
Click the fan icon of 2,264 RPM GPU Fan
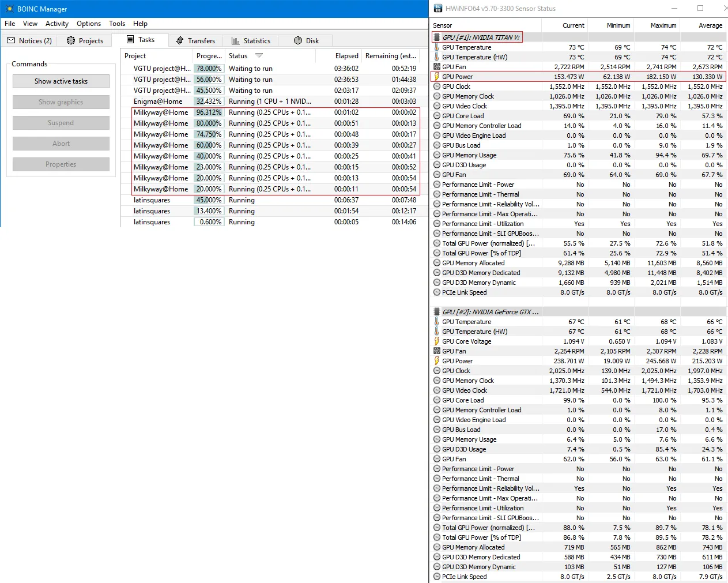click(437, 351)
